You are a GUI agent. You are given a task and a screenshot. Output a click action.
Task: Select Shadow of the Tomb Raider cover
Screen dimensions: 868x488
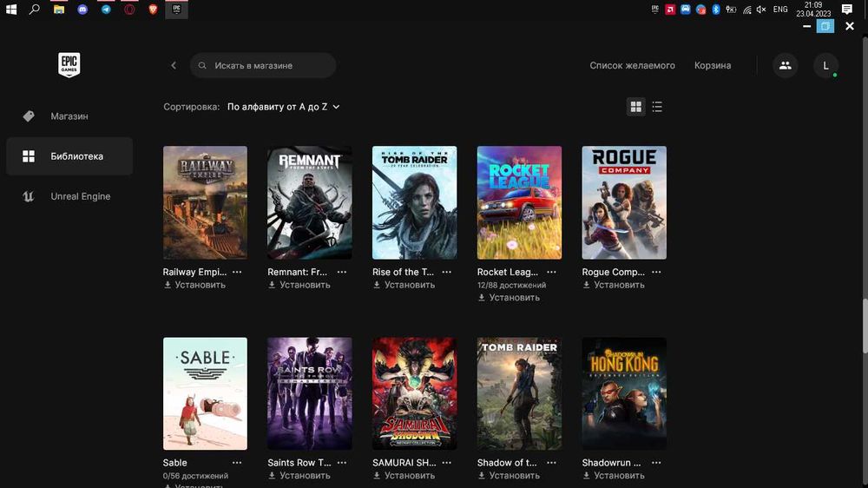tap(519, 393)
